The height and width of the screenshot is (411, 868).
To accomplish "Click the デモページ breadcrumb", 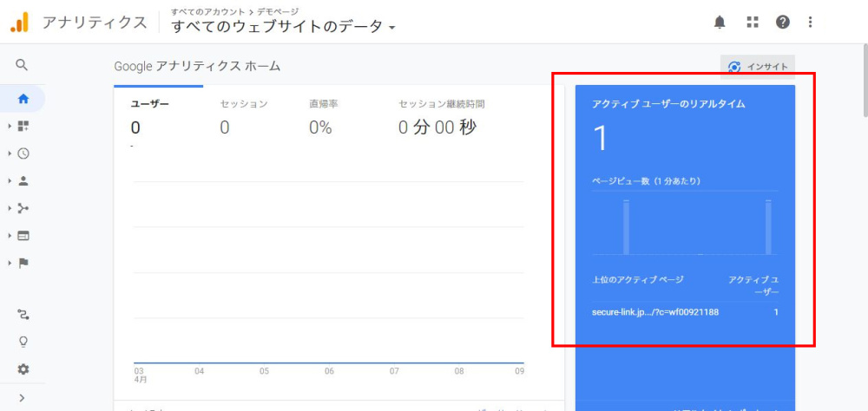I will point(278,11).
